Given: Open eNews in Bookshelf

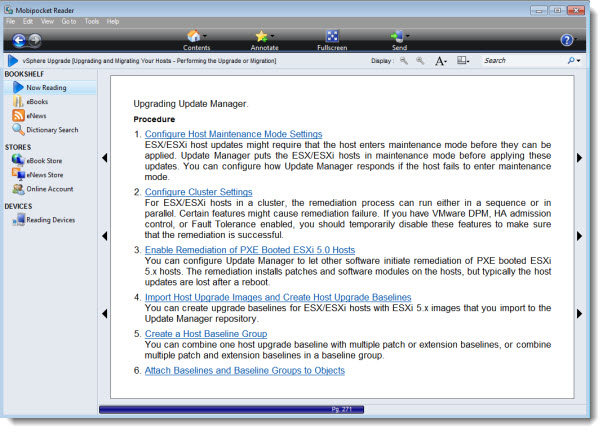Looking at the screenshot, I should coord(30,116).
